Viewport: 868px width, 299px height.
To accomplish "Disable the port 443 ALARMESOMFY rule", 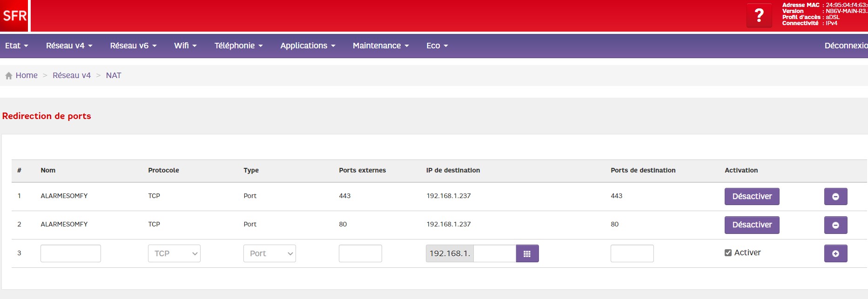I will pos(752,197).
